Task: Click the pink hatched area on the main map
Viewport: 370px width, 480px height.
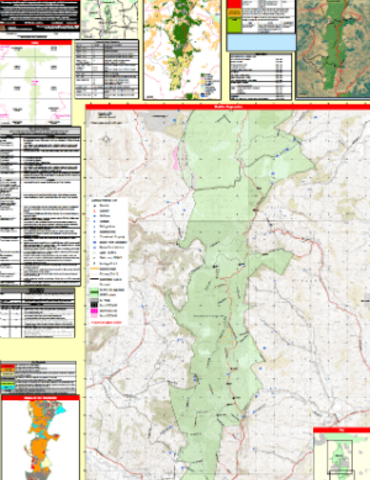Action: click(175, 157)
